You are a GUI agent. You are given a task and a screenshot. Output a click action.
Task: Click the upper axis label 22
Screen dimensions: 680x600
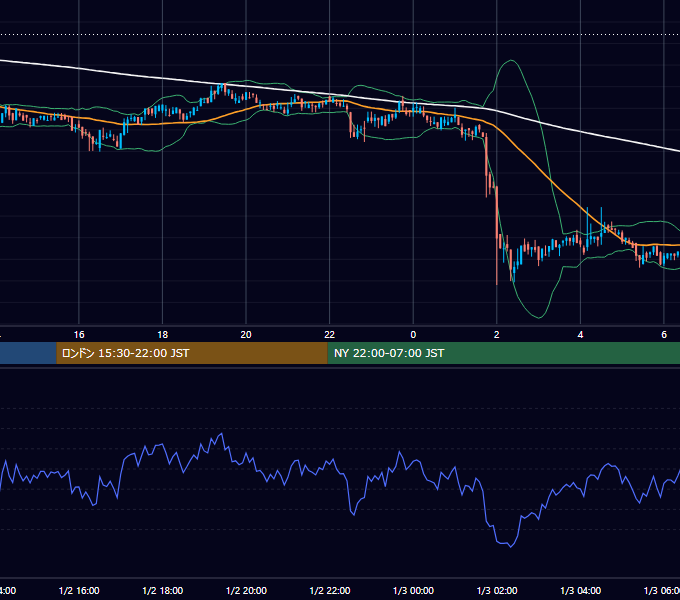(x=330, y=334)
